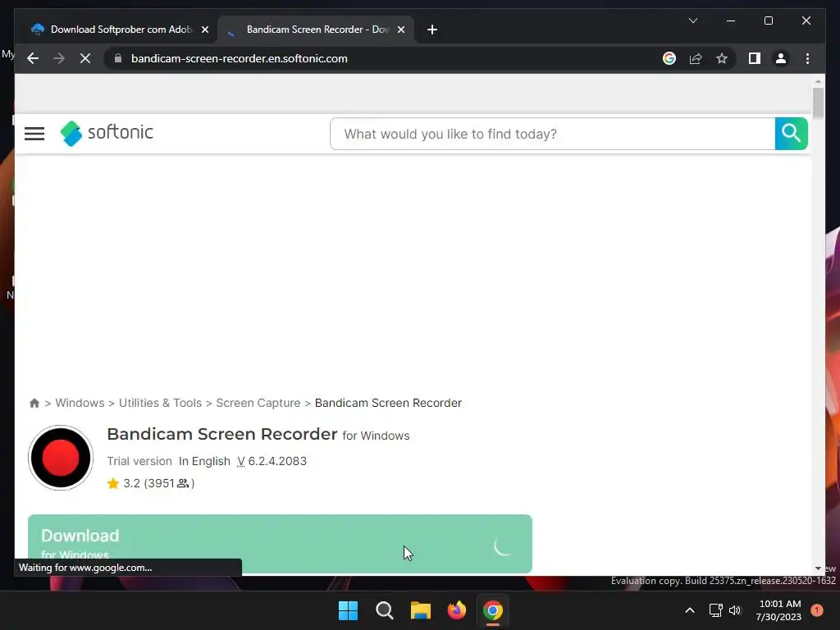The height and width of the screenshot is (630, 840).
Task: Select the Bandicam Screen Recorder tab
Action: coord(317,30)
